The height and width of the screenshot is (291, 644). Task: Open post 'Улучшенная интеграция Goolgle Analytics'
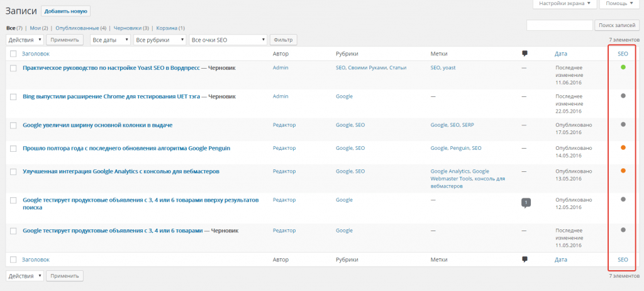click(x=121, y=171)
